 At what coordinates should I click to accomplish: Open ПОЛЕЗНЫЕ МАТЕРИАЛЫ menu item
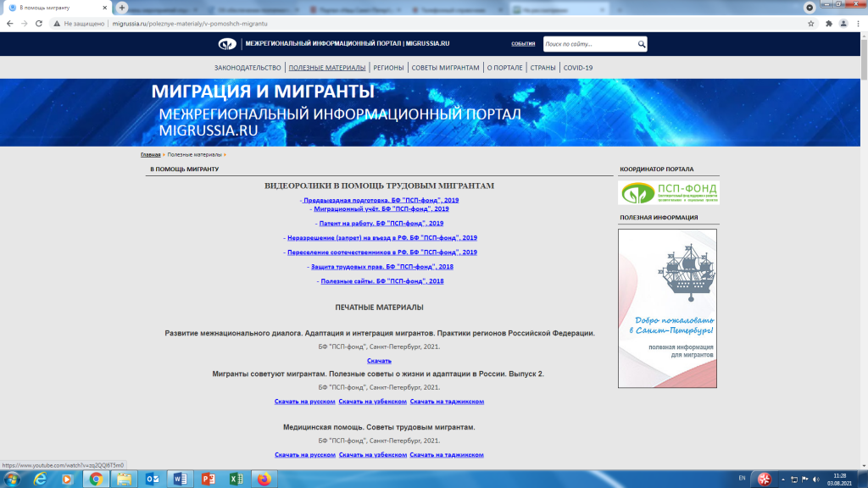click(x=327, y=68)
